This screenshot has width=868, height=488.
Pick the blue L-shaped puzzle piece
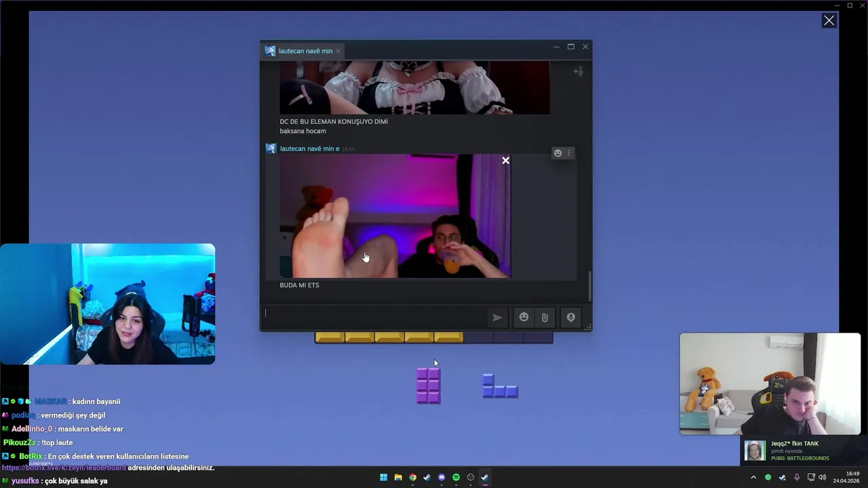(500, 386)
